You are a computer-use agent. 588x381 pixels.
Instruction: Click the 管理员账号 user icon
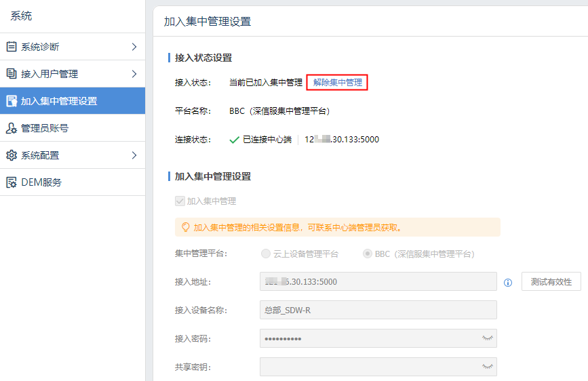[11, 128]
